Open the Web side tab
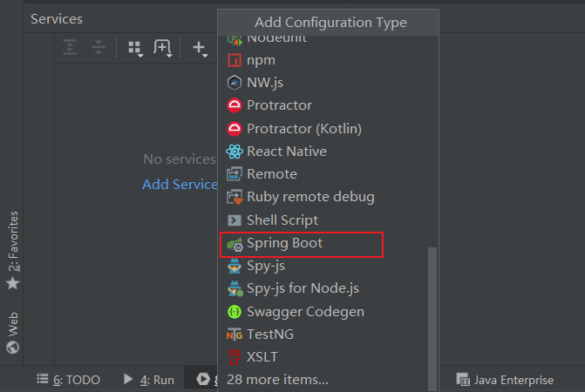This screenshot has width=585, height=392. point(13,333)
